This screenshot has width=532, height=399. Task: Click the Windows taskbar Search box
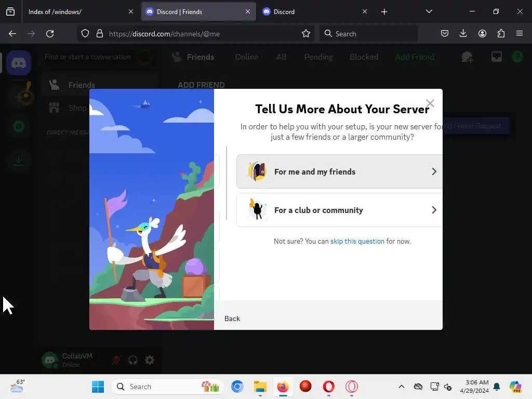point(168,387)
